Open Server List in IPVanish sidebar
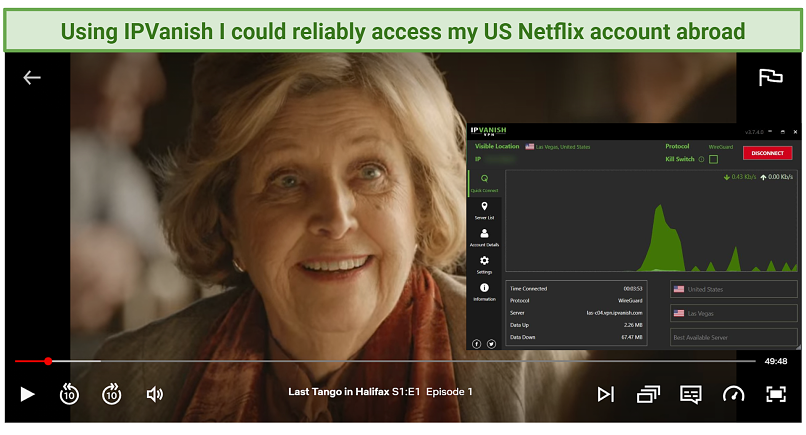806x435 pixels. 484,210
